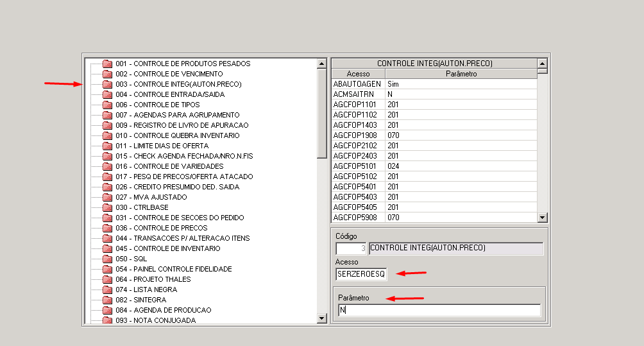Select the AGCFOP5403 access cell
644x346 pixels.
tap(358, 197)
